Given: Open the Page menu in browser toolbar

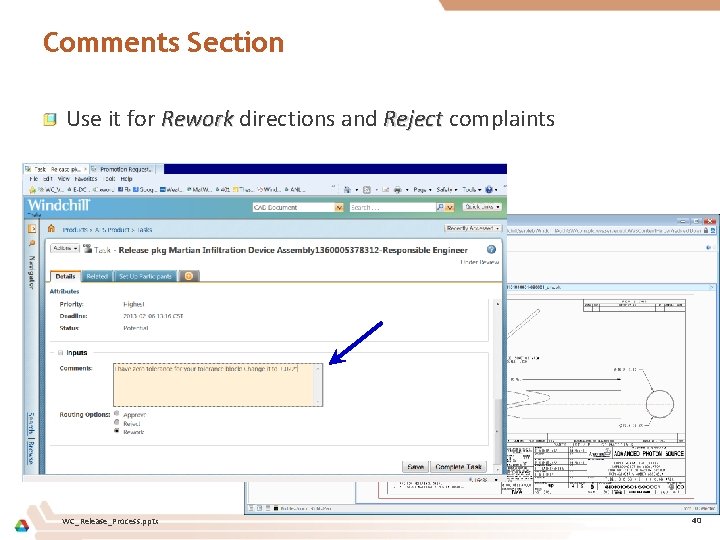Looking at the screenshot, I should tap(422, 189).
